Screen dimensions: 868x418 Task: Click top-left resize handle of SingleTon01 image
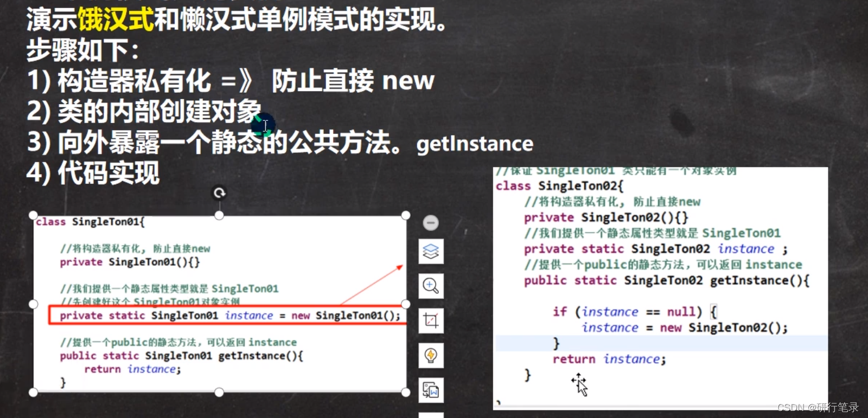coord(33,215)
